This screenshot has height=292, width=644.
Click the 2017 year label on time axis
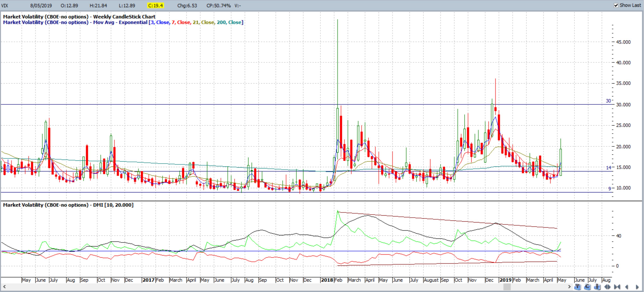click(148, 280)
